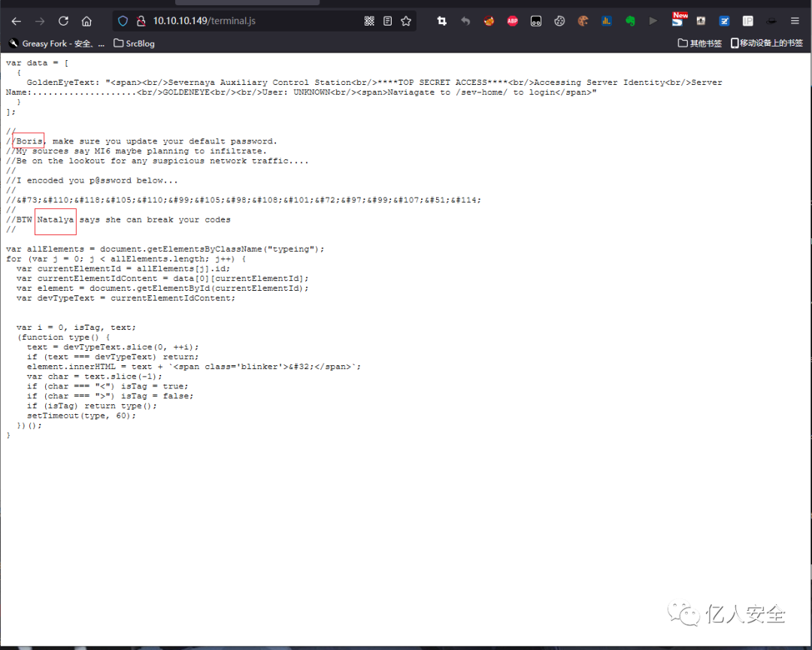Click the 'var i = 0, isTag, text;' line

tap(76, 328)
